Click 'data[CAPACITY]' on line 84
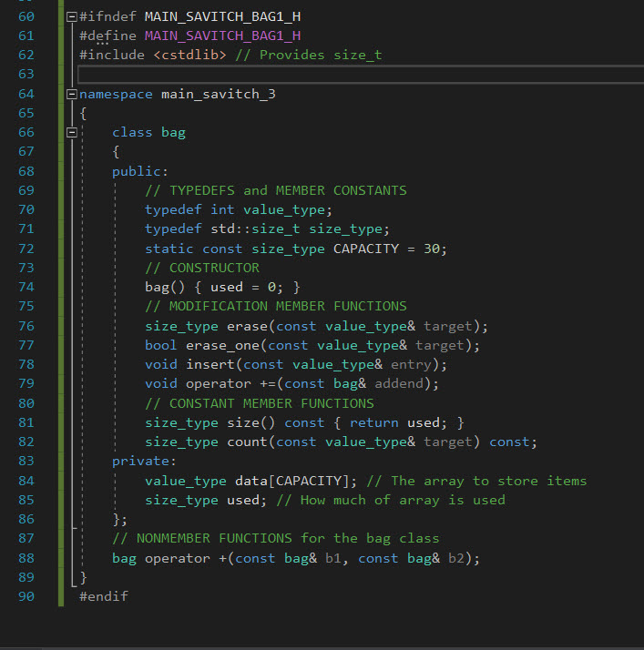The image size is (644, 650). (x=291, y=481)
